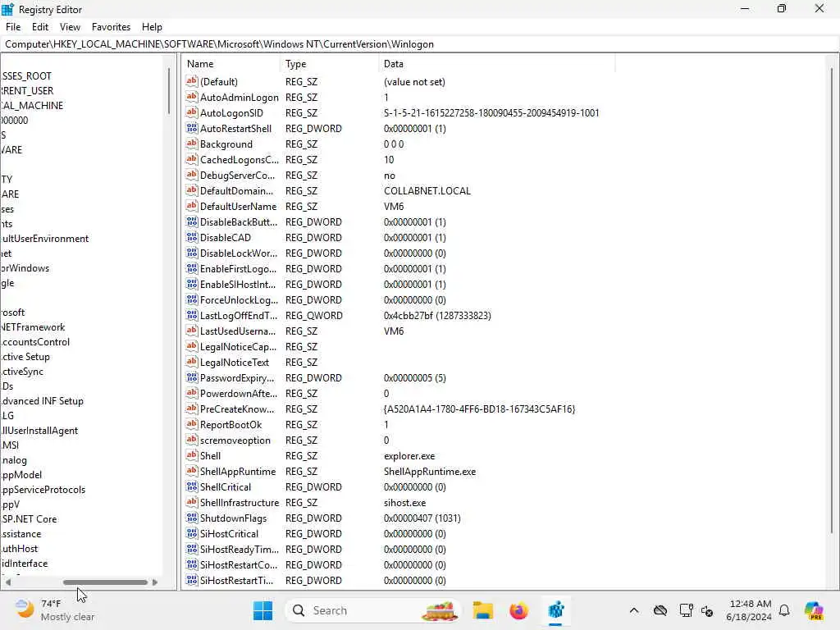
Task: Sort values by the Type column header
Action: (330, 64)
